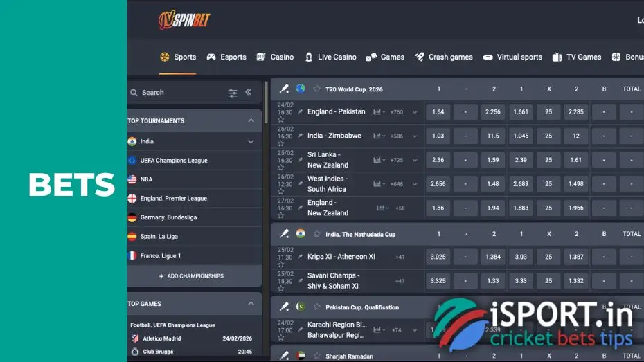The width and height of the screenshot is (644, 362).
Task: Favorite the Sharjah Ramadan league
Action: [316, 356]
